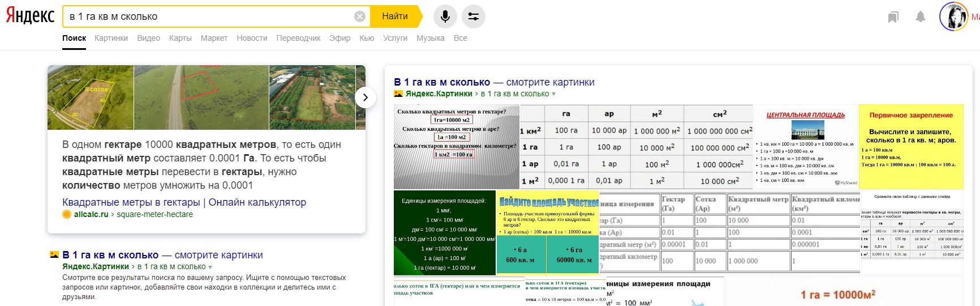Image resolution: width=980 pixels, height=306 pixels.
Task: Open the Все services menu
Action: coord(460,38)
